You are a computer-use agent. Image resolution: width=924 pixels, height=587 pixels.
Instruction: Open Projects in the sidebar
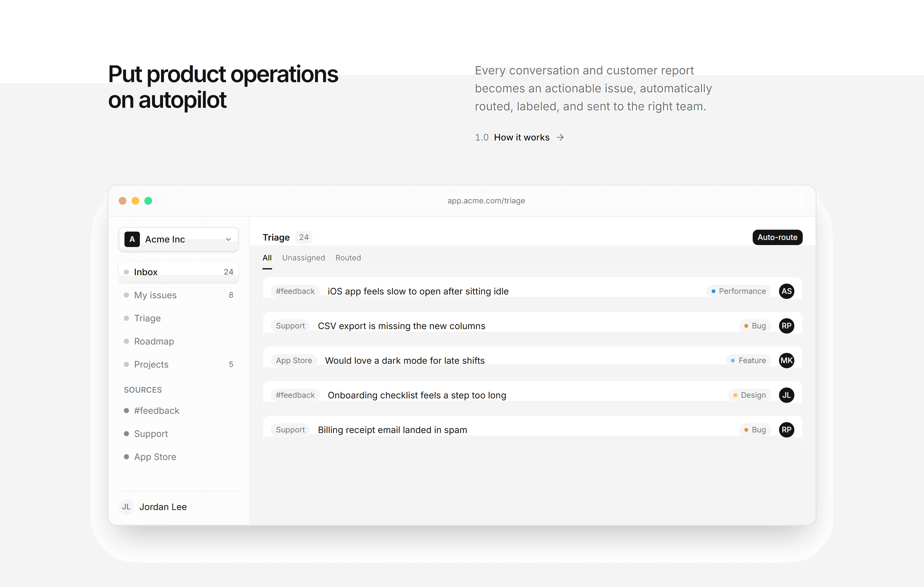(x=178, y=364)
